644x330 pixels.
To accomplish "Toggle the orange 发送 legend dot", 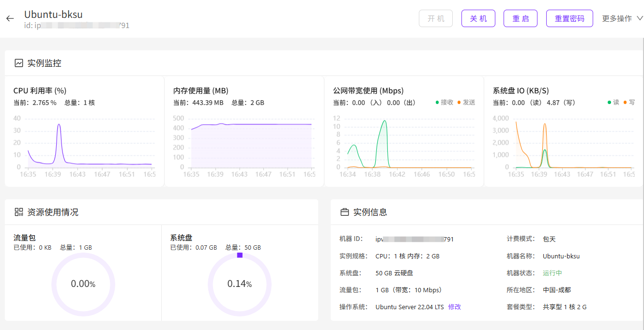I will (x=459, y=102).
